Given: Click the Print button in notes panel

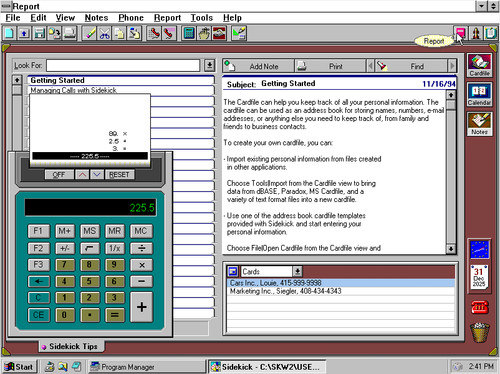Looking at the screenshot, I should point(330,66).
